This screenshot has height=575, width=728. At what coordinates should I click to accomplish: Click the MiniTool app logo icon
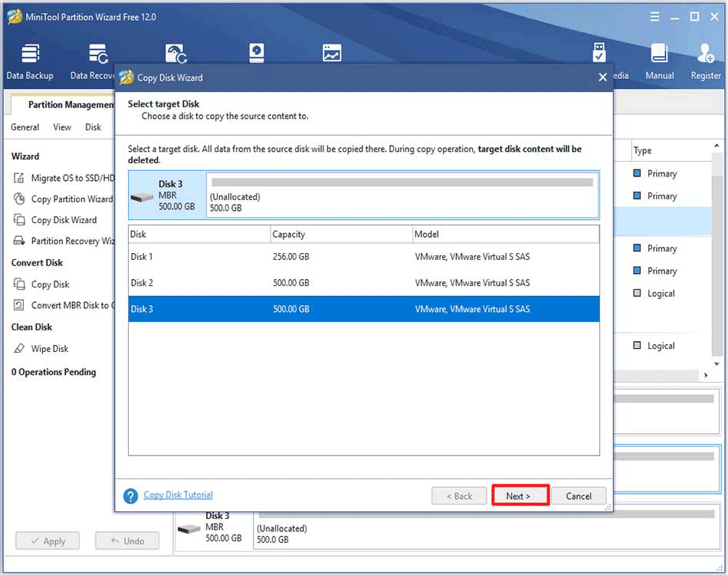(x=15, y=17)
